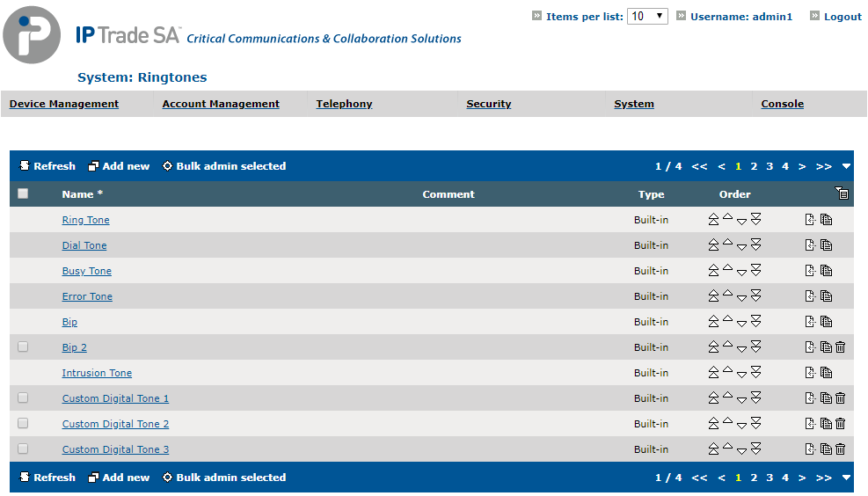
Task: Go to page 3 in top pagination
Action: click(x=770, y=166)
